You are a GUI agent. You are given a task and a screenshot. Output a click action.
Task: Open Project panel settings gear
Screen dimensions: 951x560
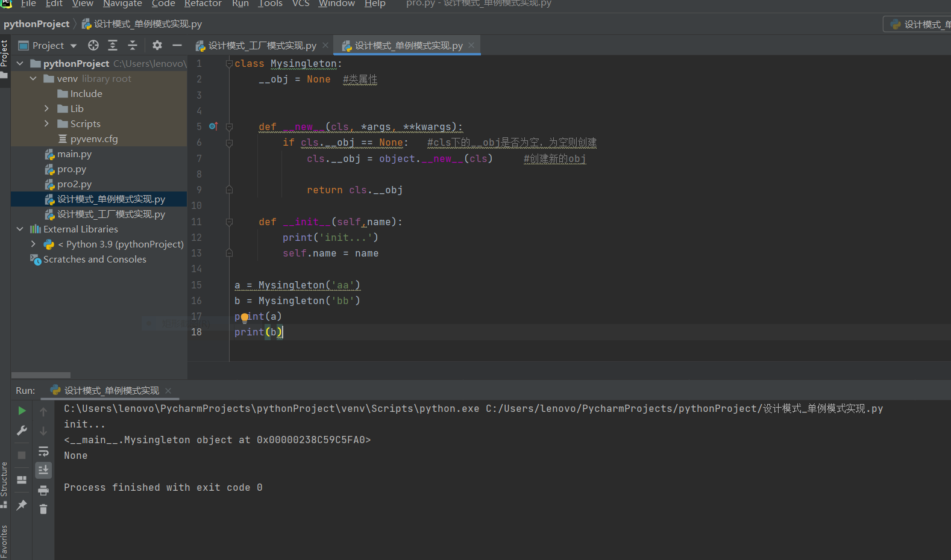[x=157, y=45]
